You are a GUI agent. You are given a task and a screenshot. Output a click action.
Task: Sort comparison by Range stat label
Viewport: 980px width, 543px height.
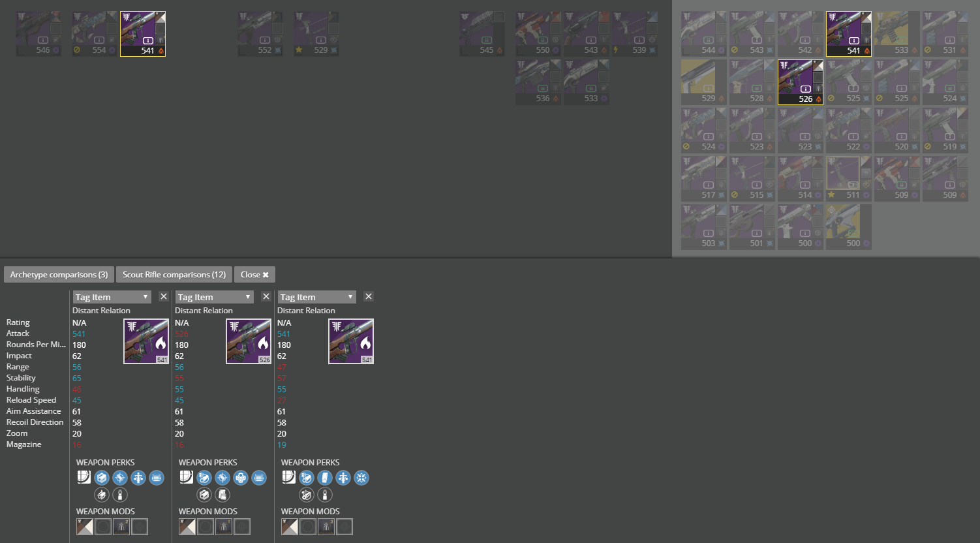coord(18,367)
